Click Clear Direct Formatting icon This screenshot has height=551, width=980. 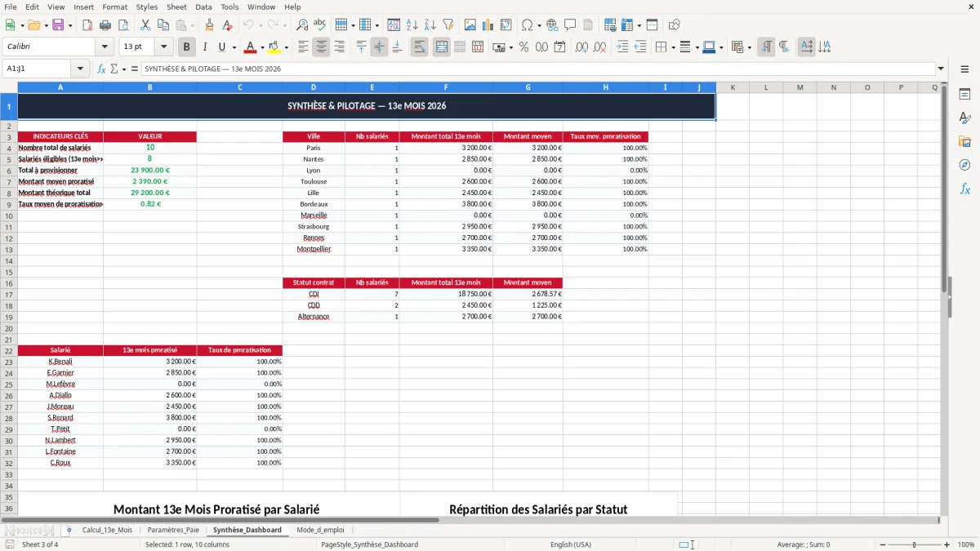pyautogui.click(x=228, y=25)
